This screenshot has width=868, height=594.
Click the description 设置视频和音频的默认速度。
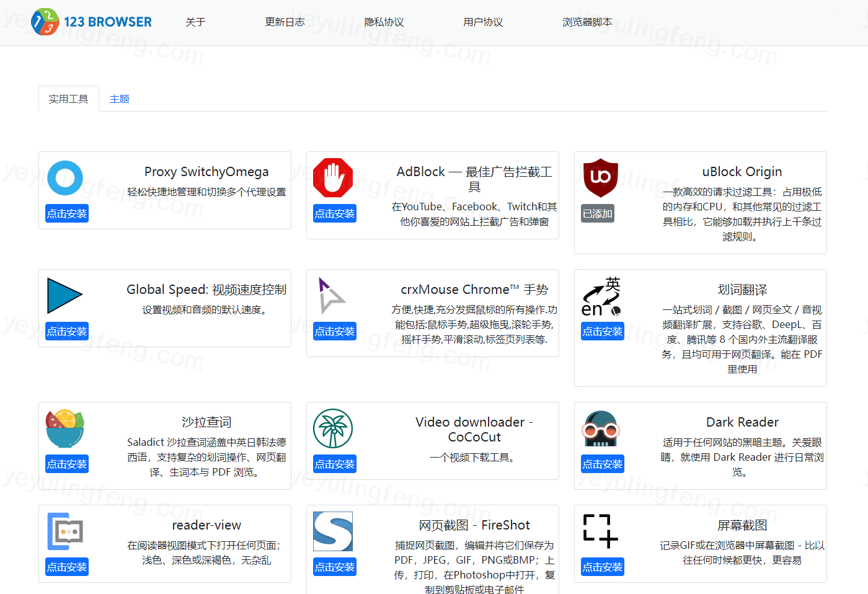pyautogui.click(x=206, y=310)
